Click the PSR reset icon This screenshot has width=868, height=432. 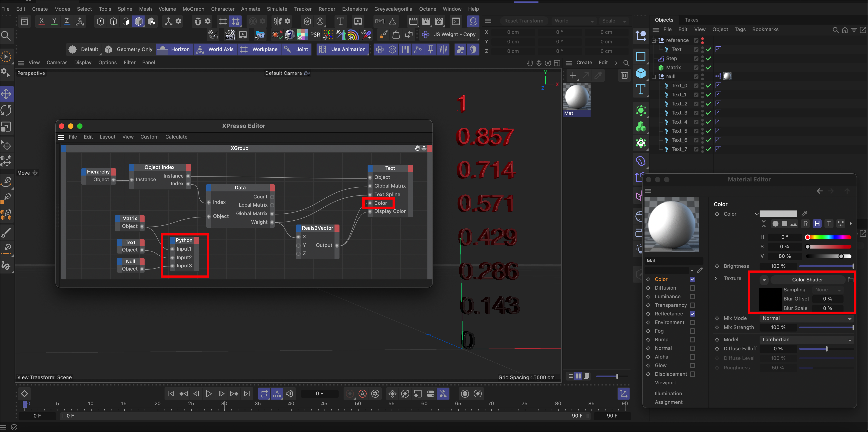click(315, 34)
